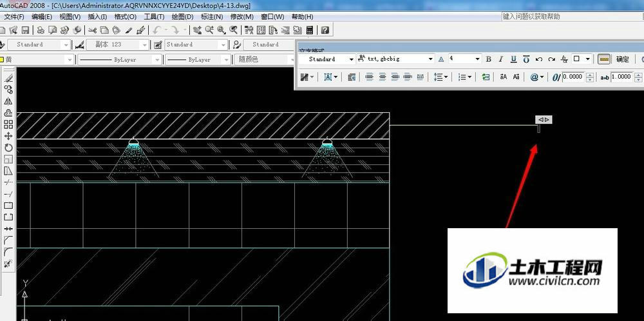The image size is (644, 321).
Task: Toggle Italic in the text formatting bar
Action: pyautogui.click(x=500, y=59)
